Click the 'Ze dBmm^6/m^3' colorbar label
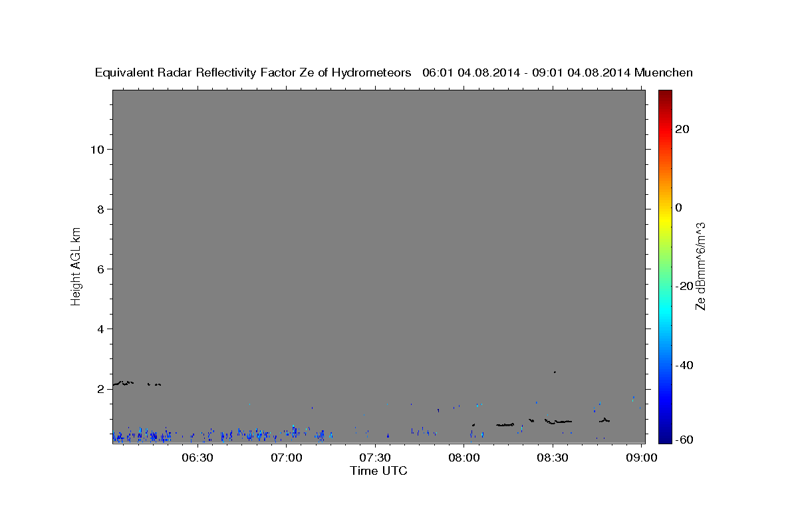Image resolution: width=798 pixels, height=532 pixels. 700,266
